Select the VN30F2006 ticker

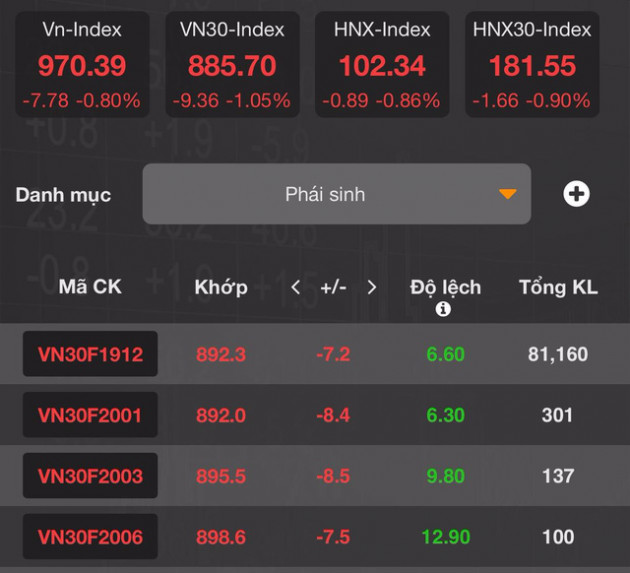90,537
